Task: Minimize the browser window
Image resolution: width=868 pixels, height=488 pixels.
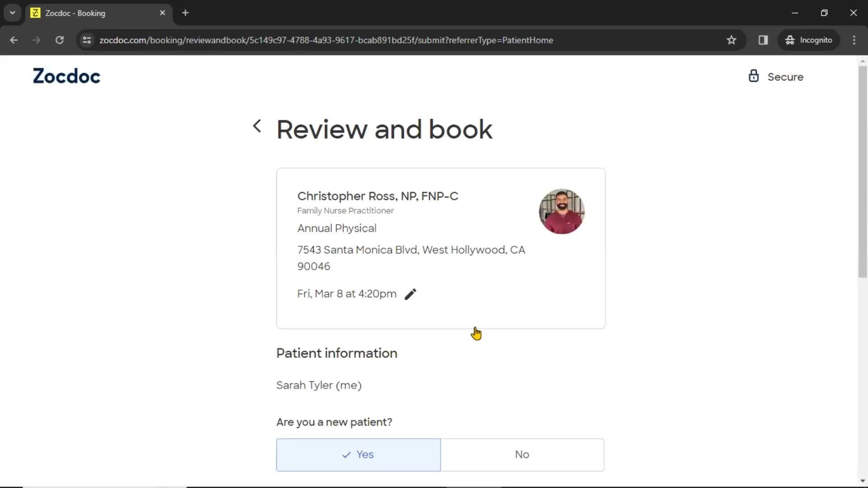Action: pyautogui.click(x=795, y=13)
